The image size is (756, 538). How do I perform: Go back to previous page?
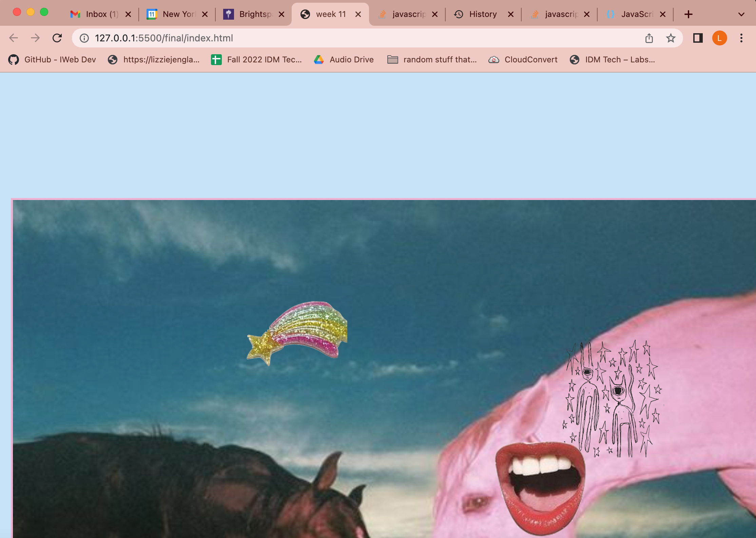point(14,38)
